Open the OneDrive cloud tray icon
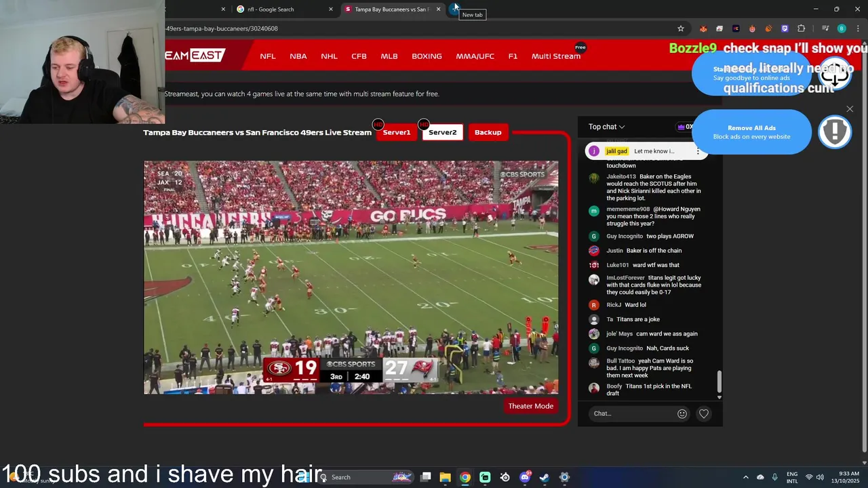868x488 pixels. point(760,477)
